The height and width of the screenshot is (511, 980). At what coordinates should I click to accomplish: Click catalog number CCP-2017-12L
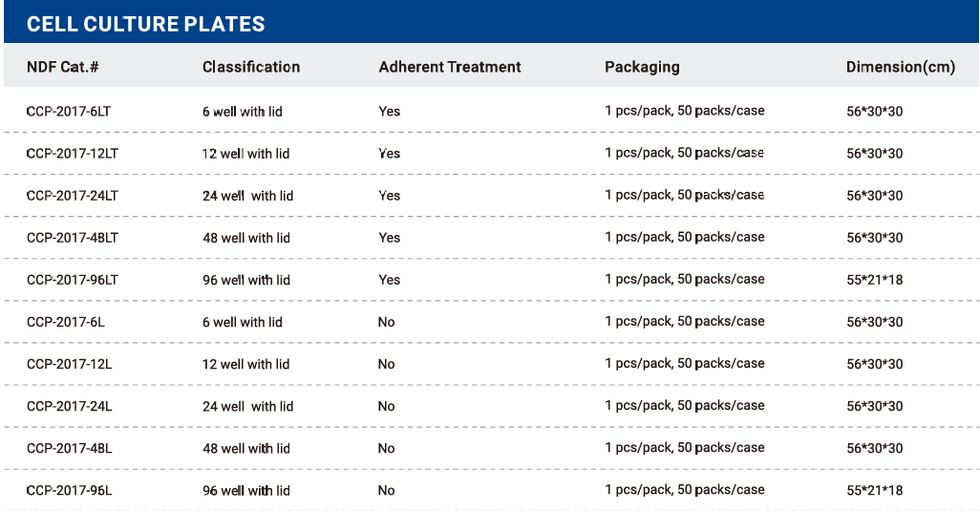point(70,364)
